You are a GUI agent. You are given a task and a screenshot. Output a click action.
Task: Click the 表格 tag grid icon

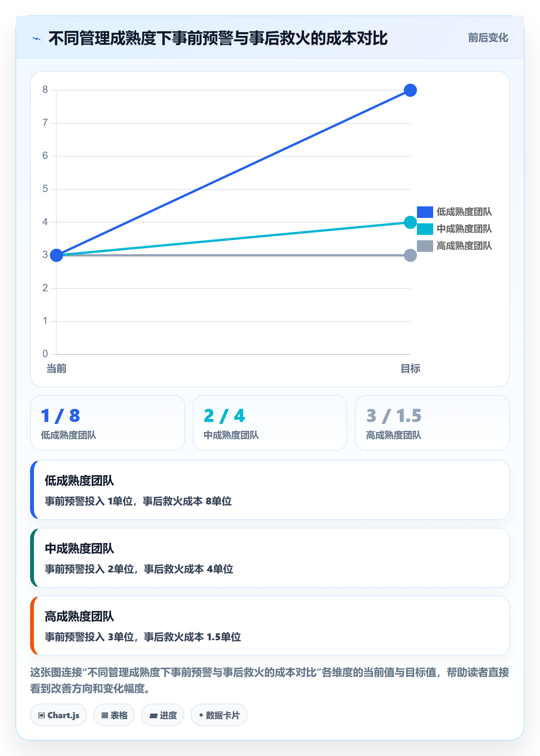point(105,715)
